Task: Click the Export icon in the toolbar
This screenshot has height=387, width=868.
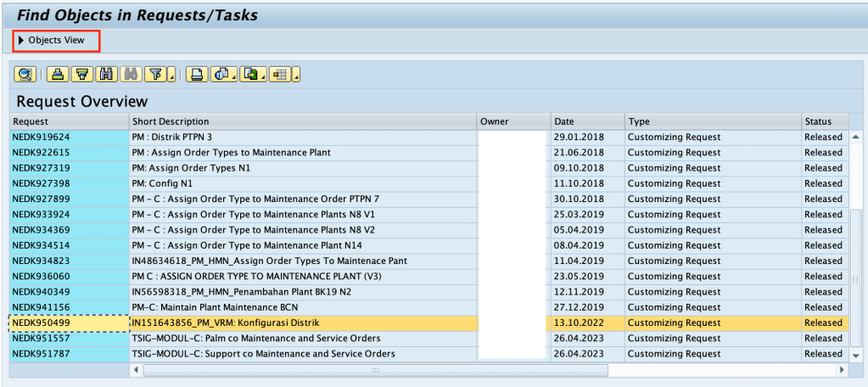Action: (x=250, y=75)
